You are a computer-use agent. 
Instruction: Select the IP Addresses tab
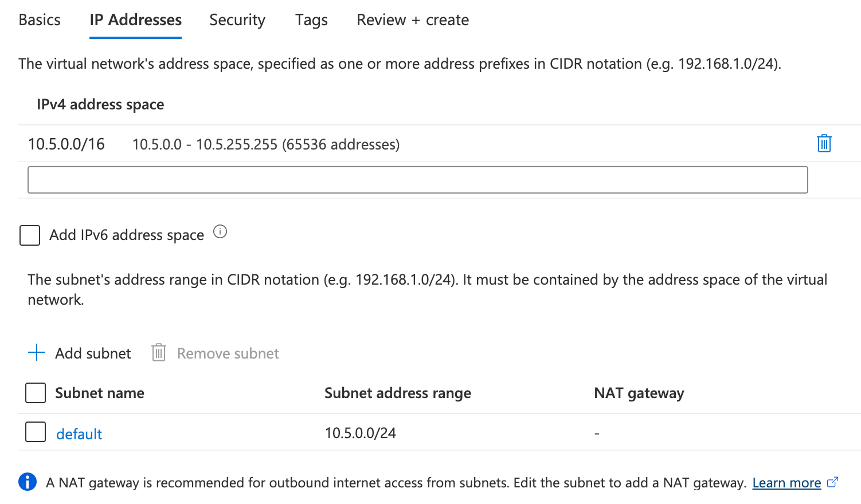(135, 19)
